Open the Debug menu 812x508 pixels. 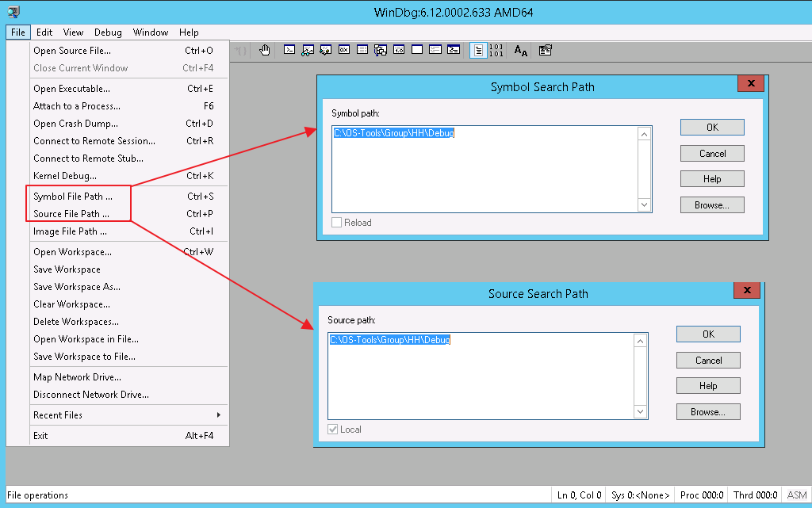click(x=108, y=32)
